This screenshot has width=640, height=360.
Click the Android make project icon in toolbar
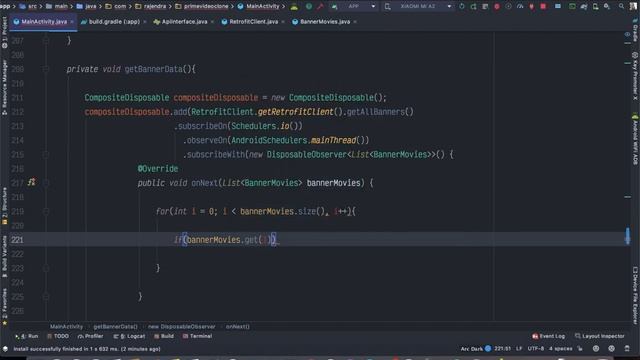click(295, 6)
